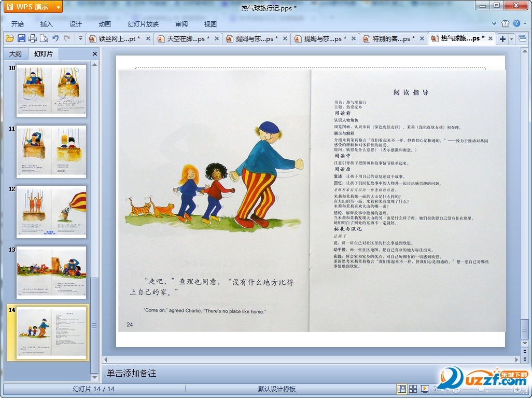Click the 幻灯片 14 / 14 status text
The image size is (532, 398).
(94, 389)
